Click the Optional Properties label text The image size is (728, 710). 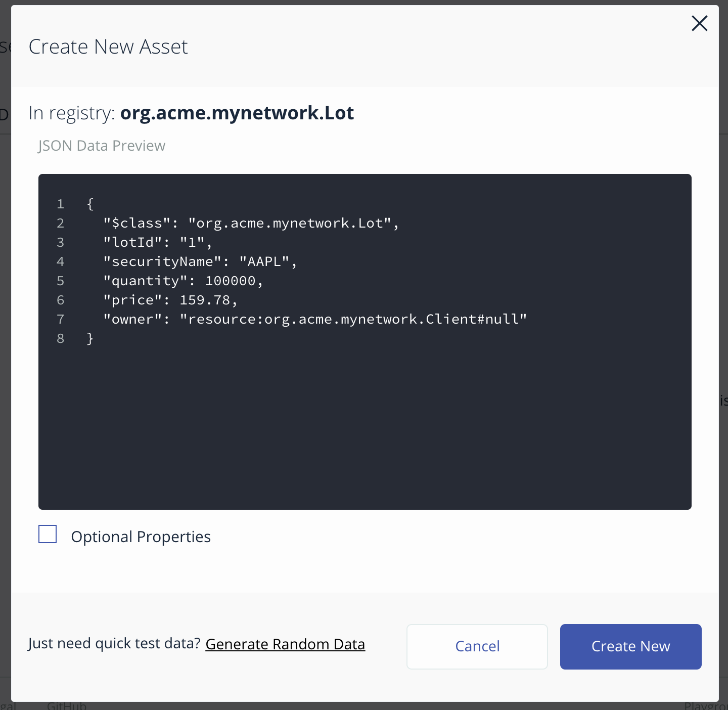tap(141, 537)
